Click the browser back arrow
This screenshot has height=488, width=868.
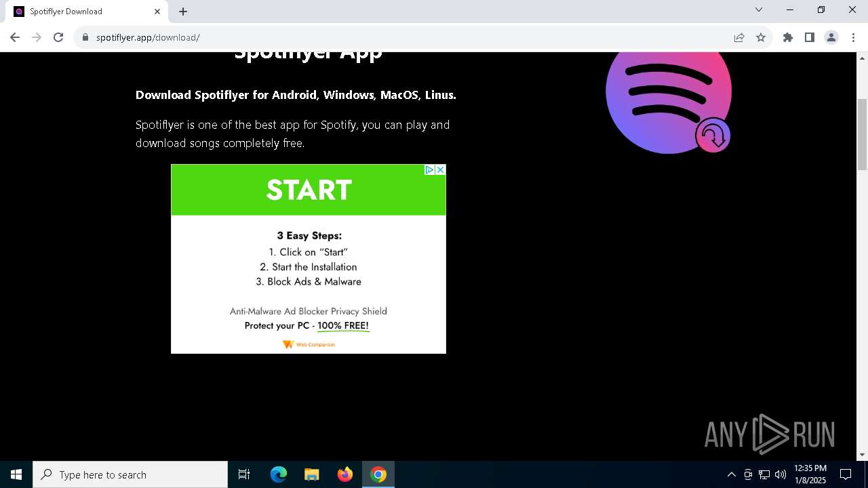click(x=15, y=37)
